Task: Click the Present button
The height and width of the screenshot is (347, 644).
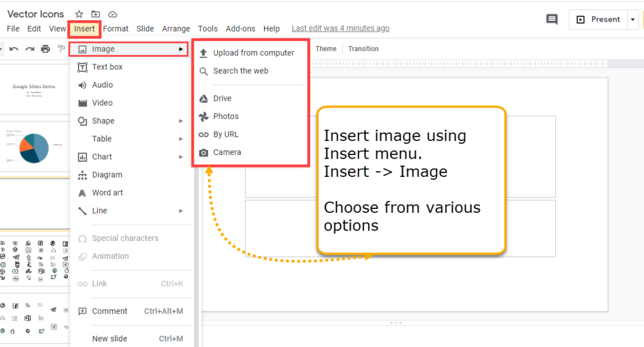Action: [x=599, y=20]
